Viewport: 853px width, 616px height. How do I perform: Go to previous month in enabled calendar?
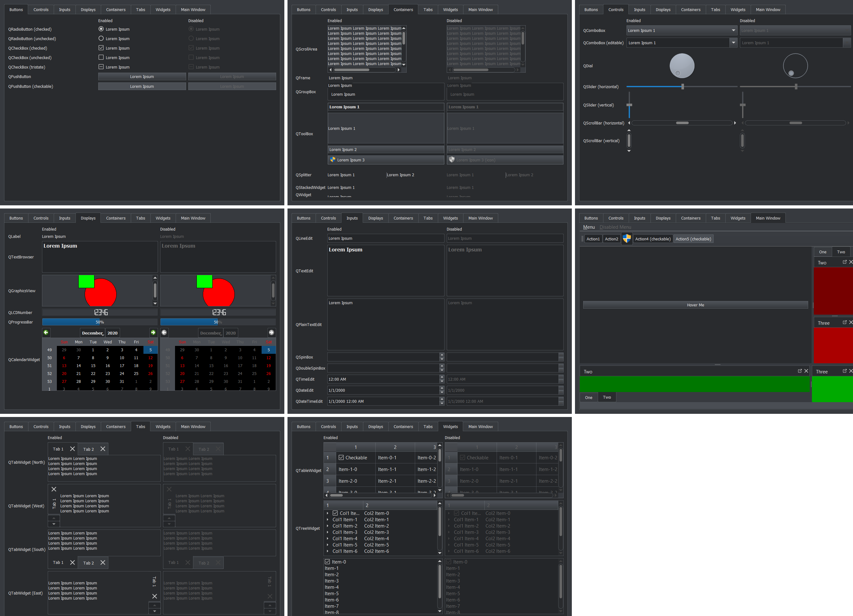click(46, 332)
